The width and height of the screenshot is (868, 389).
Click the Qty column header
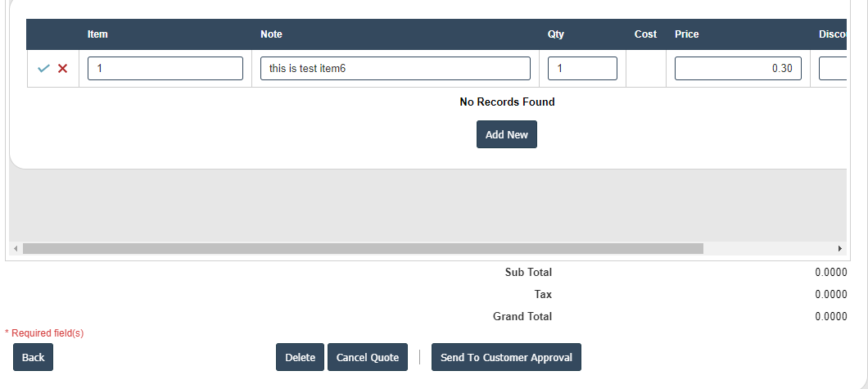click(x=555, y=34)
